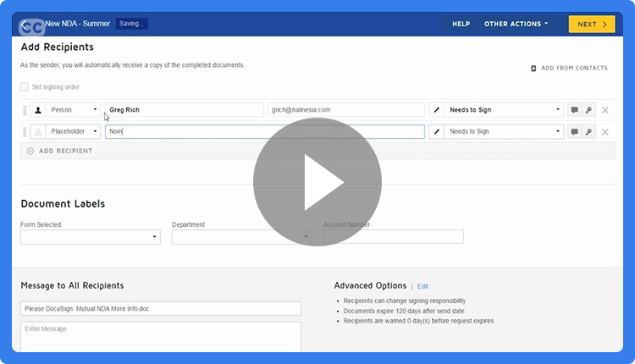Open the Person recipient type dropdown
Screen dimensions: 635x364
[x=73, y=110]
